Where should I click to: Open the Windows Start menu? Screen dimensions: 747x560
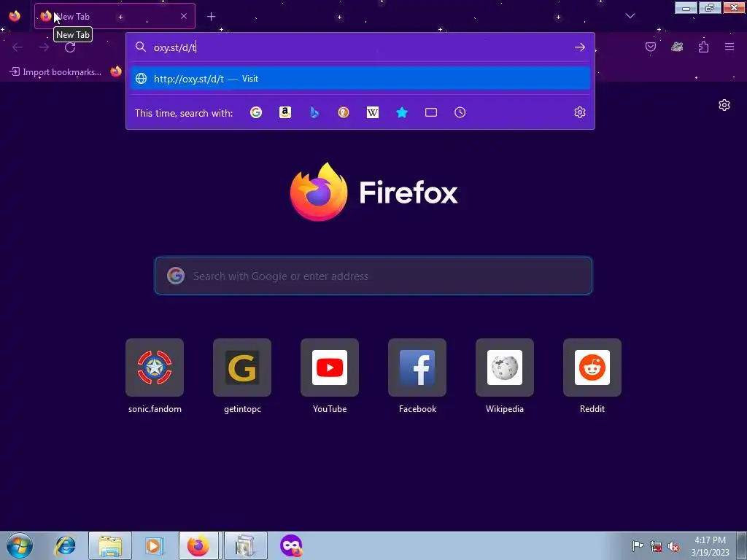(20, 545)
